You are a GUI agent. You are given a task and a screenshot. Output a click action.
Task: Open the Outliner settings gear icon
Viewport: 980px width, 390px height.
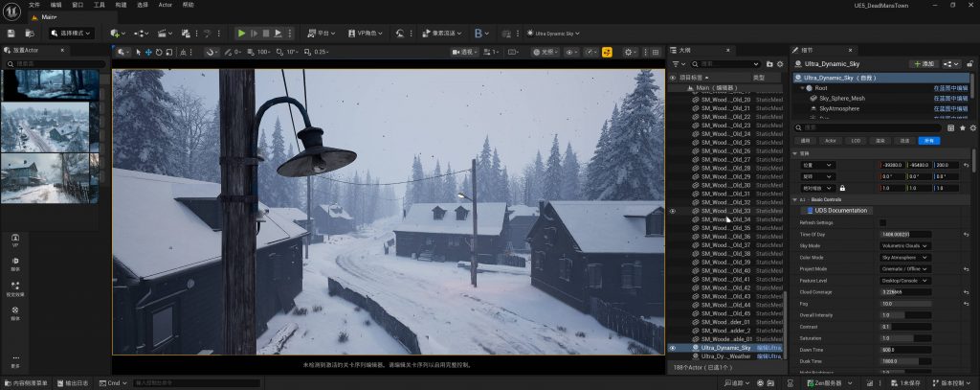coord(778,64)
